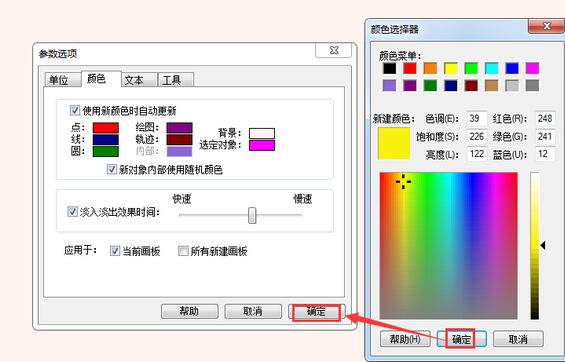
Task: Open the 选定对象 color swatch
Action: 262,145
